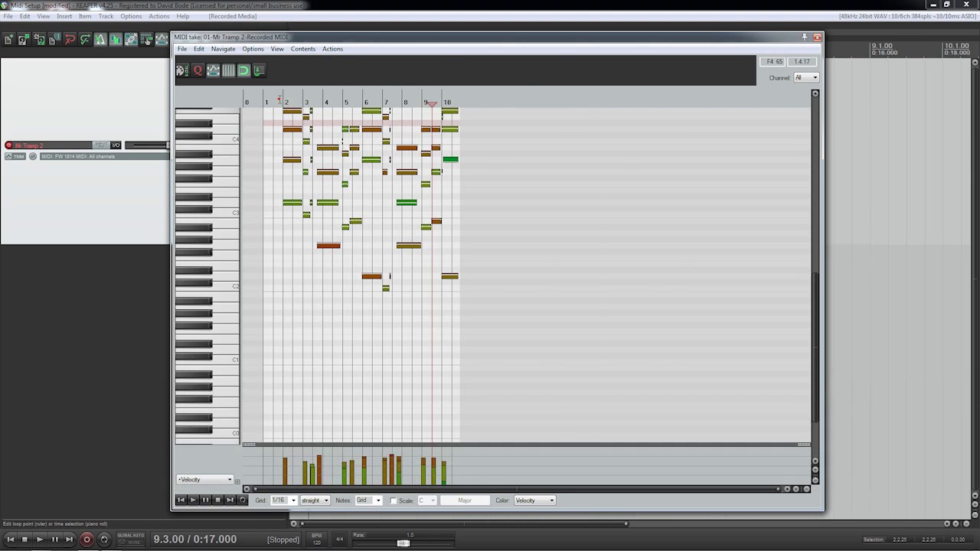Click the red Undo arrow icon
Viewport: 980px width, 551px height.
coord(70,39)
